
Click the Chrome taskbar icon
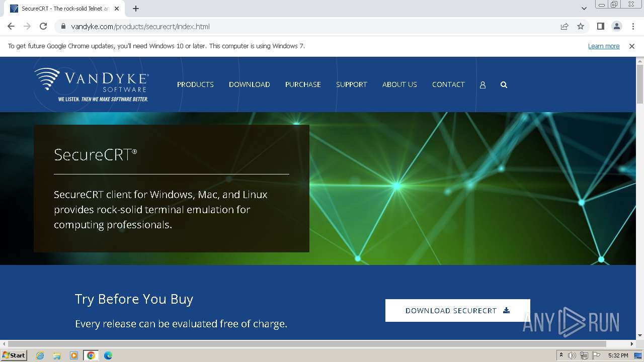point(91,355)
